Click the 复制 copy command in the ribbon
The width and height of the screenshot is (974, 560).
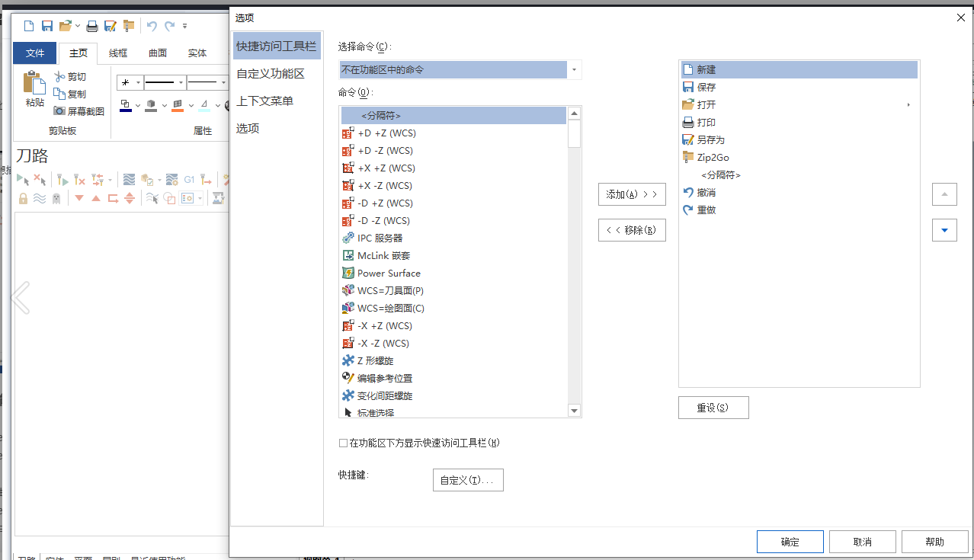coord(69,94)
